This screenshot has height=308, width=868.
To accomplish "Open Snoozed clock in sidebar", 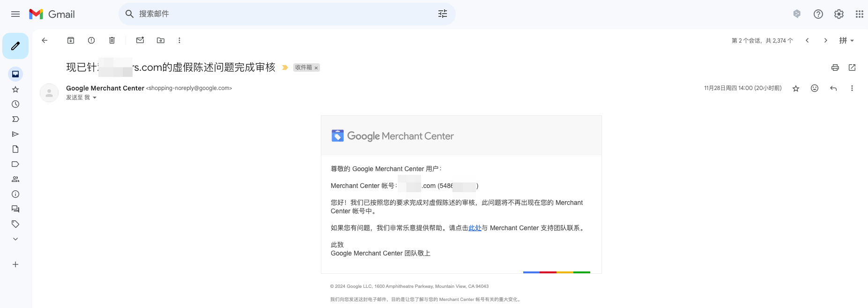I will (15, 104).
